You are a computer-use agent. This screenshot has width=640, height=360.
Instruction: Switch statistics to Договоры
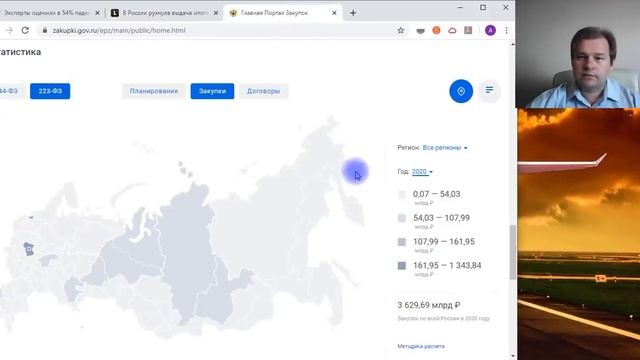pyautogui.click(x=263, y=91)
